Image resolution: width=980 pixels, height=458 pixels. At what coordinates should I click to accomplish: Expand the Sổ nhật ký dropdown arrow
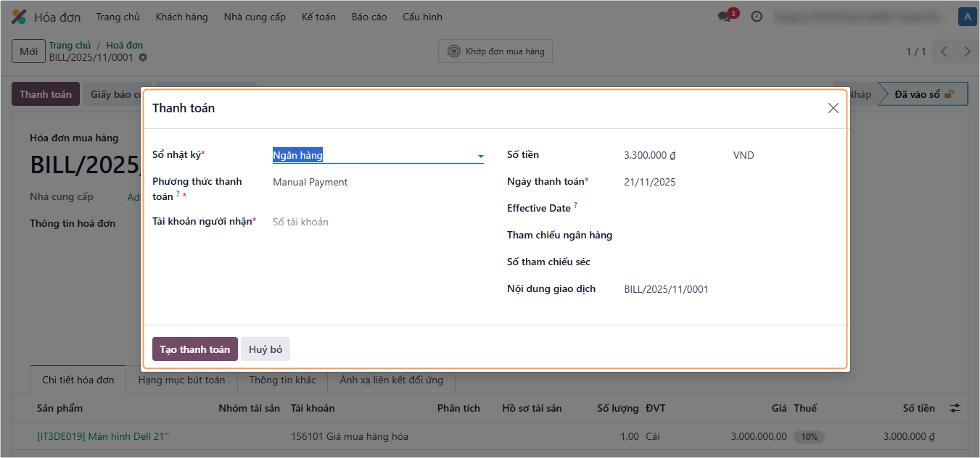point(480,156)
